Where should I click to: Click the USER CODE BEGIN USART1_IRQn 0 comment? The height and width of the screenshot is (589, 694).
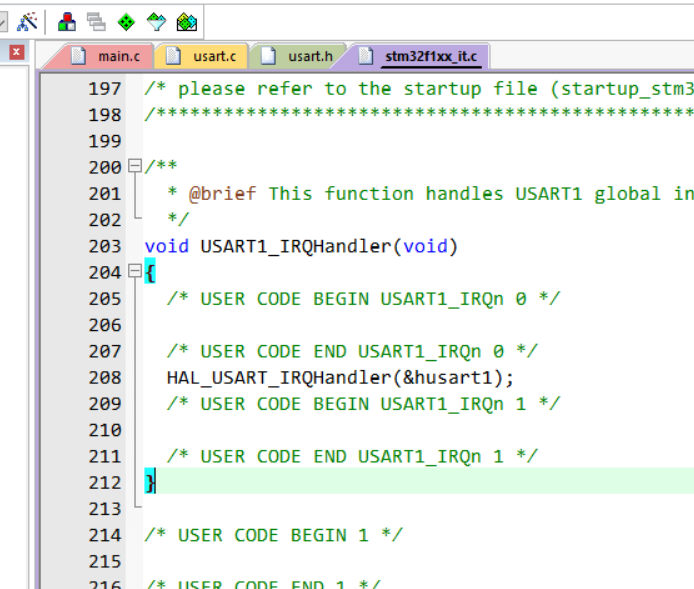pos(363,299)
